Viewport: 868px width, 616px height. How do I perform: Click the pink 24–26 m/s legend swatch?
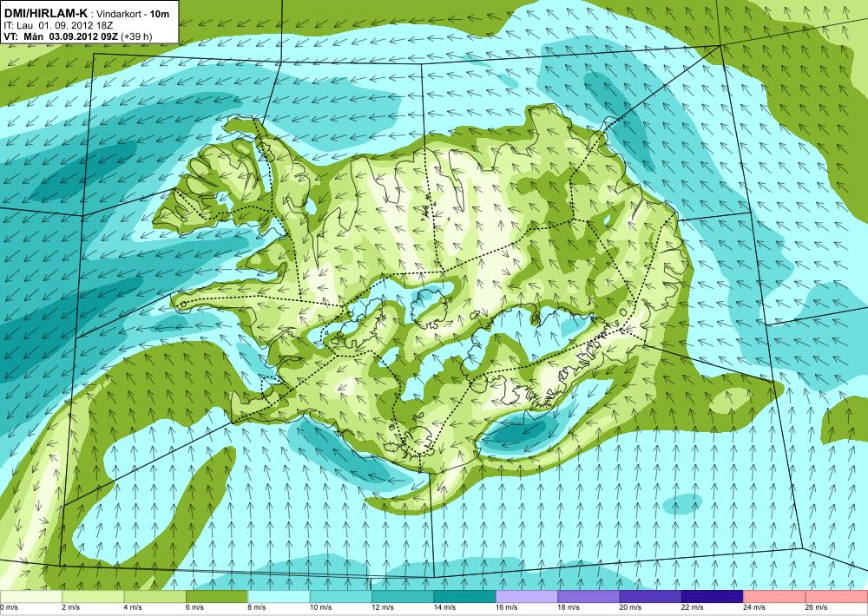coord(774,597)
